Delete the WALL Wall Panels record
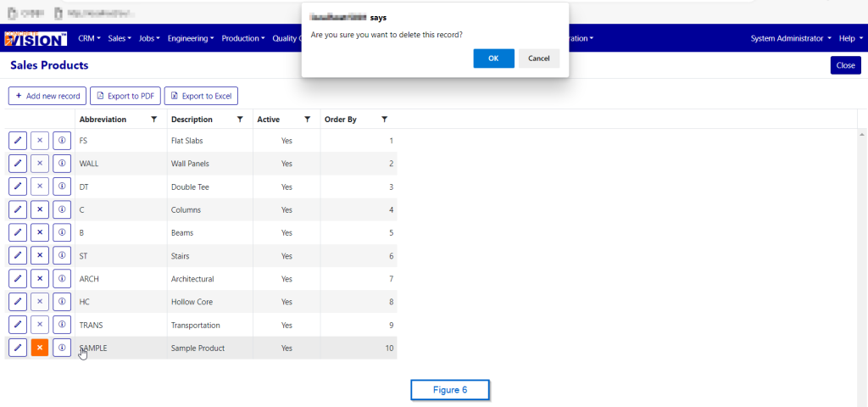Screen dimensions: 868x407 coord(40,164)
